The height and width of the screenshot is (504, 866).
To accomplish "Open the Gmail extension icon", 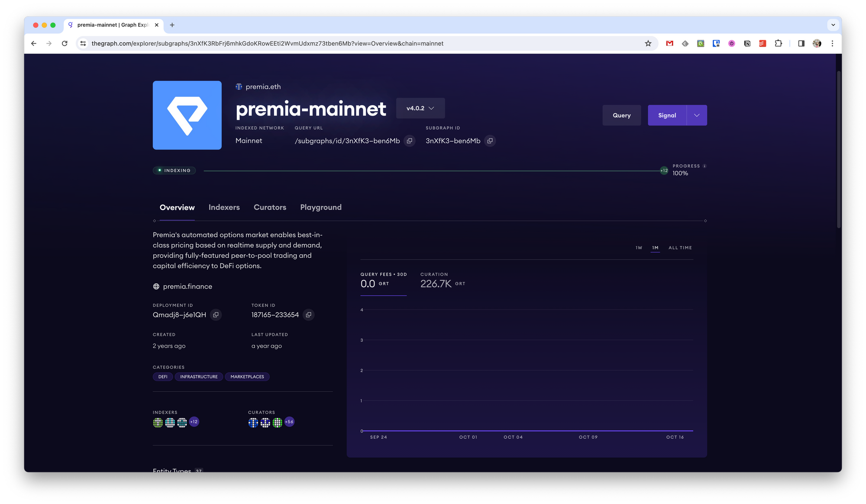I will [x=669, y=43].
